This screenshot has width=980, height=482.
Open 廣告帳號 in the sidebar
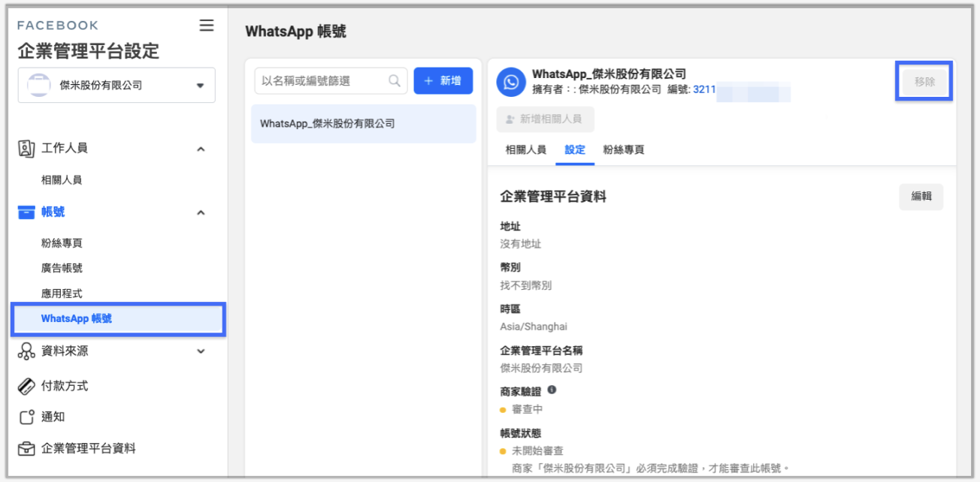tap(62, 268)
